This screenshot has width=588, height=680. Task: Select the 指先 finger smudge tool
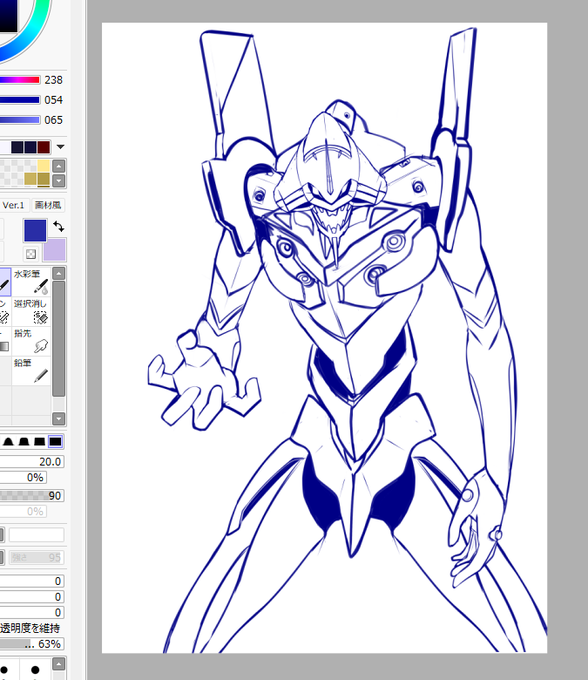(31, 340)
